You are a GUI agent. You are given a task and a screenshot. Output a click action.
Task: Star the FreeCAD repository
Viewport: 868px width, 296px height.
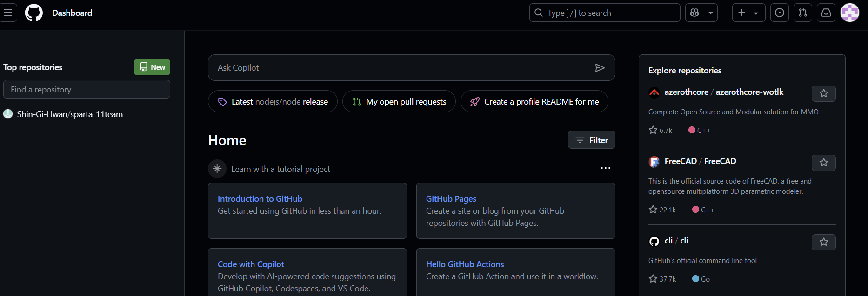(x=824, y=163)
